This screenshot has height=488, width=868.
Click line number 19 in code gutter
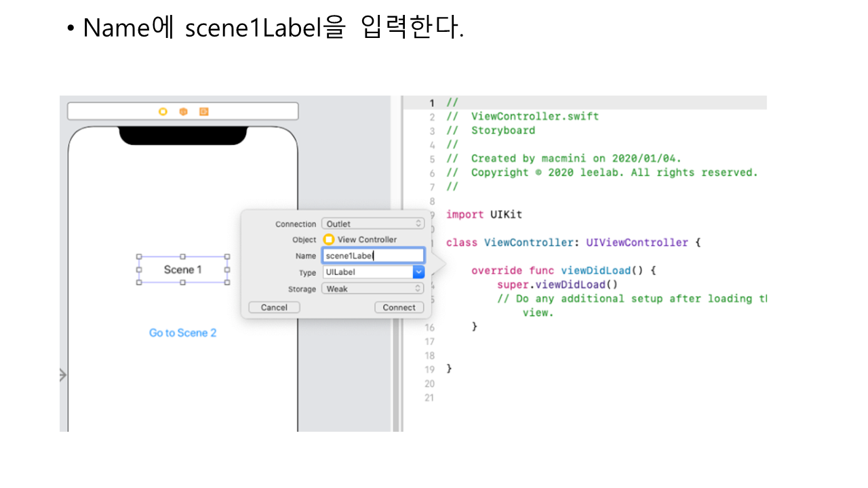pos(429,369)
